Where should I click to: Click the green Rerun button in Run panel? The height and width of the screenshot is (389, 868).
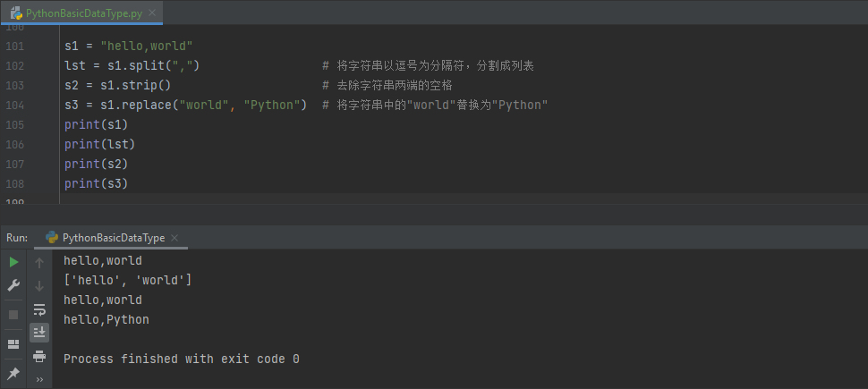tap(13, 262)
